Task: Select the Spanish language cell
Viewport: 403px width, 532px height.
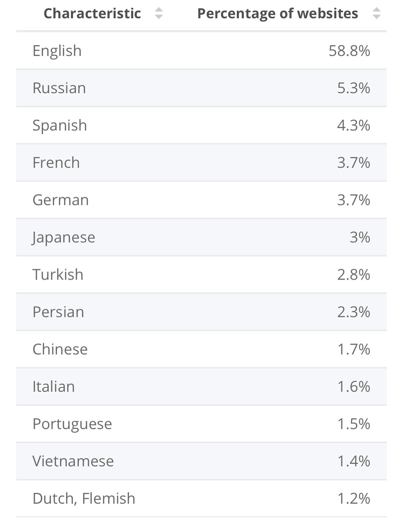Action: click(60, 125)
